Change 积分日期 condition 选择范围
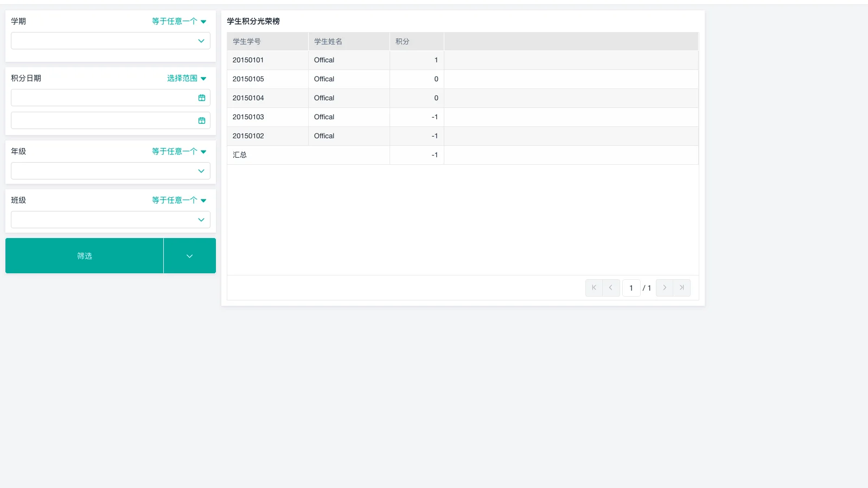868x488 pixels. click(x=187, y=79)
